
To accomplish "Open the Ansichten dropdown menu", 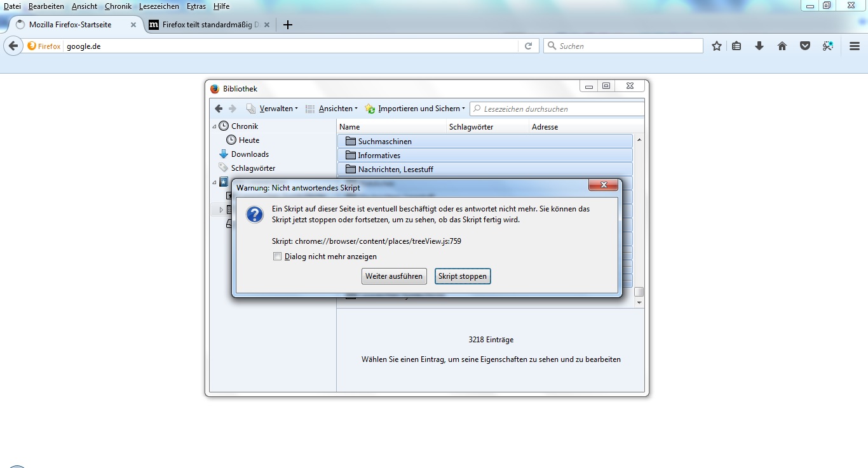I will [332, 109].
